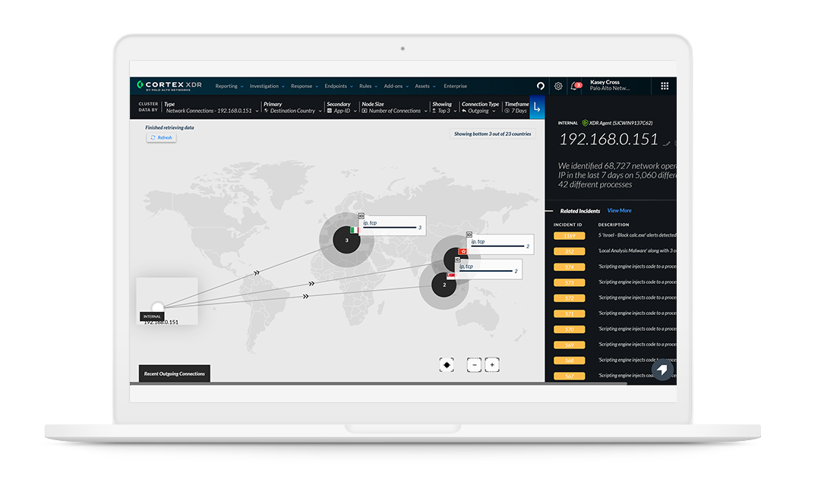This screenshot has width=821, height=504.
Task: Open the Cortex XDR settings gear
Action: (x=558, y=86)
